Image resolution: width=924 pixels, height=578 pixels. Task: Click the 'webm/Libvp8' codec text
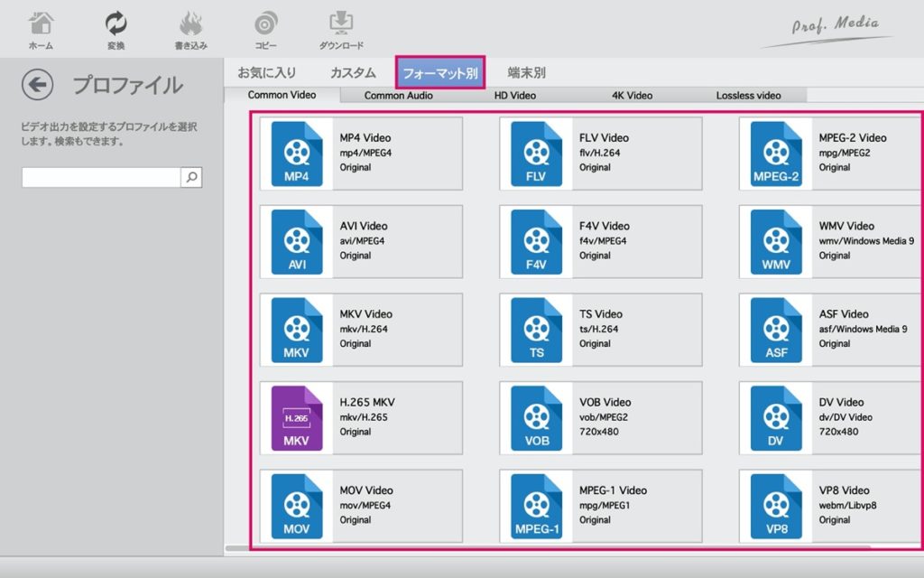coord(847,506)
